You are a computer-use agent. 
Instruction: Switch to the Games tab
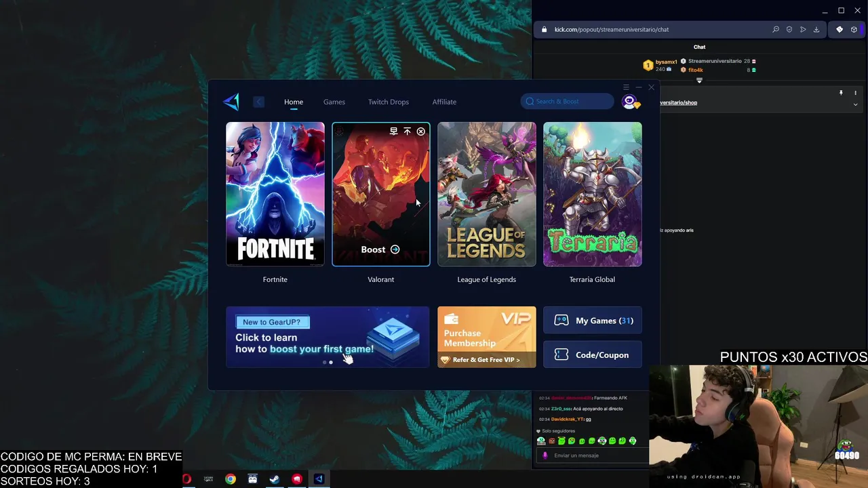click(334, 102)
